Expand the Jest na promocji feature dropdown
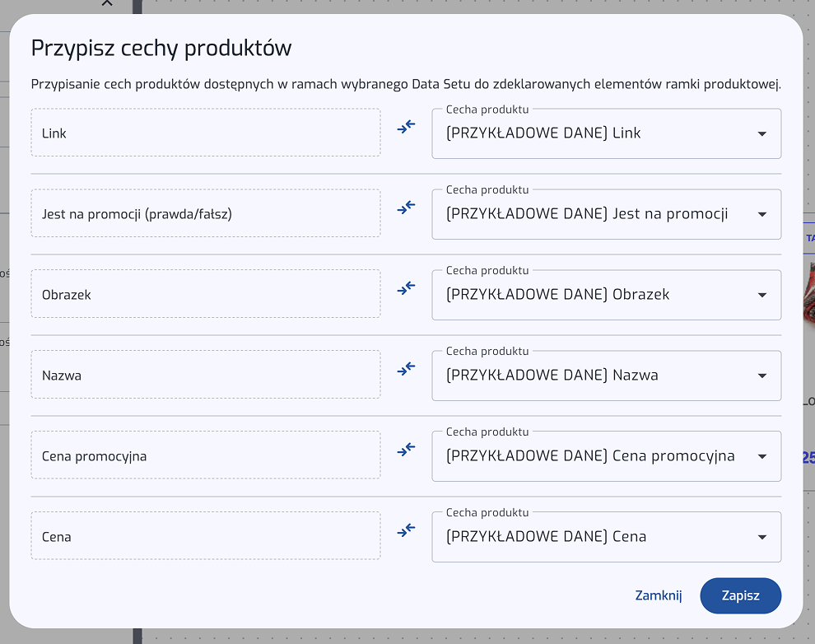Image resolution: width=815 pixels, height=644 pixels. [606, 214]
